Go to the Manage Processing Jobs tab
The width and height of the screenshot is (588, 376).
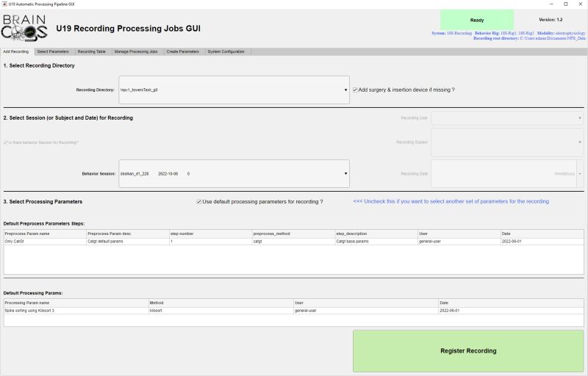(136, 51)
